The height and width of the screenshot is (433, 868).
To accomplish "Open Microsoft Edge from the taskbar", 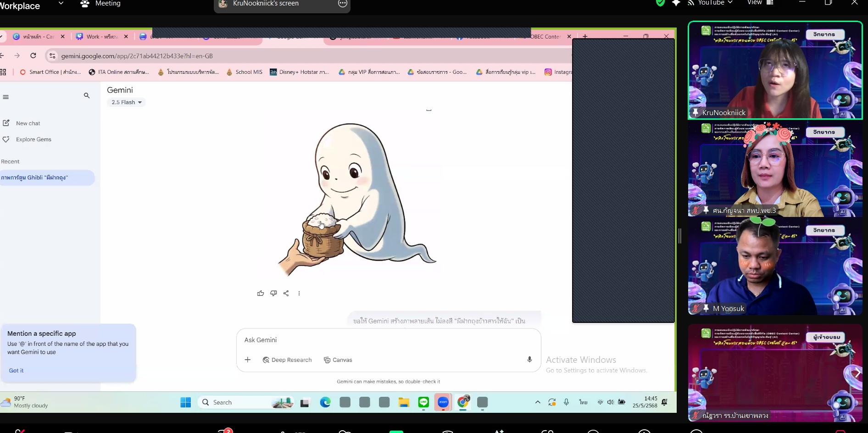I will point(325,402).
